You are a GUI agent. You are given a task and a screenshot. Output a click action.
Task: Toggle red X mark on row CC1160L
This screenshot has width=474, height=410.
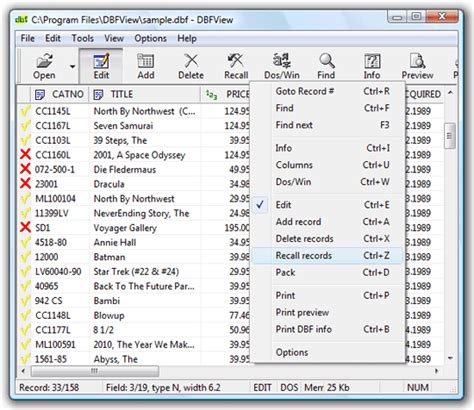25,155
